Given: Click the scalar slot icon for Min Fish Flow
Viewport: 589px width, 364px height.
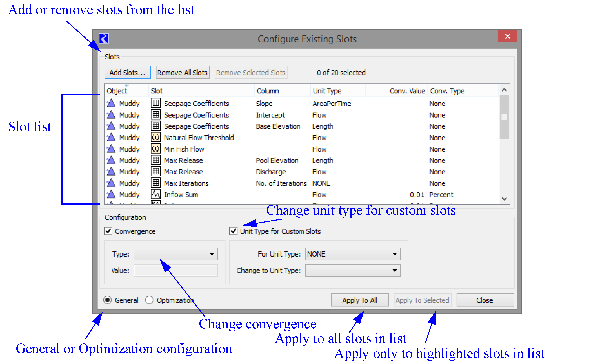Looking at the screenshot, I should pyautogui.click(x=156, y=149).
